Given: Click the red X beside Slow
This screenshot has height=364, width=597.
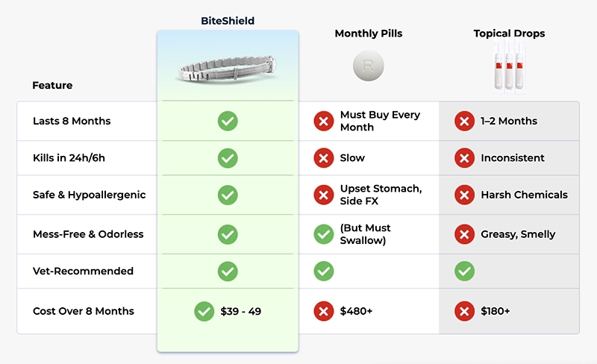Looking at the screenshot, I should (323, 158).
